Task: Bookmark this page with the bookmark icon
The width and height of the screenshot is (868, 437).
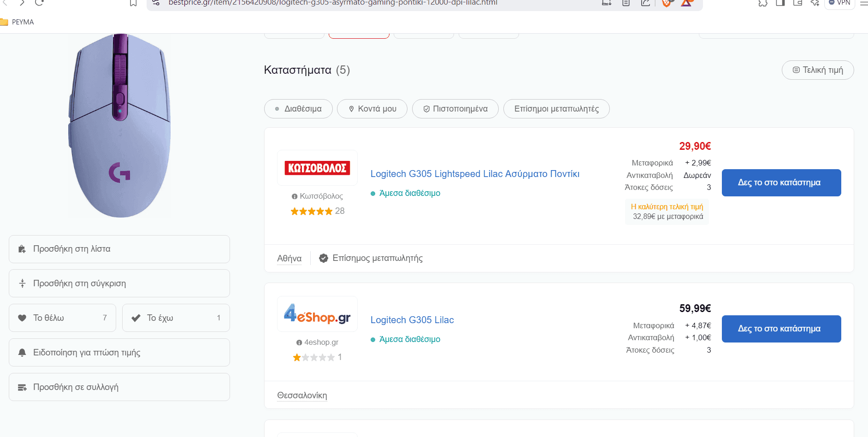Action: [x=133, y=3]
